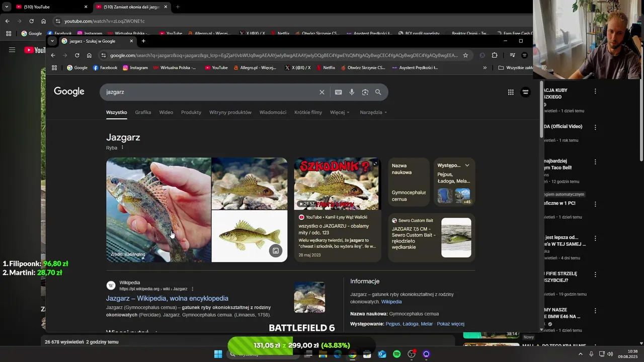Open image gallery icon on the jazgarz drawing
This screenshot has height=362, width=644.
[276, 250]
